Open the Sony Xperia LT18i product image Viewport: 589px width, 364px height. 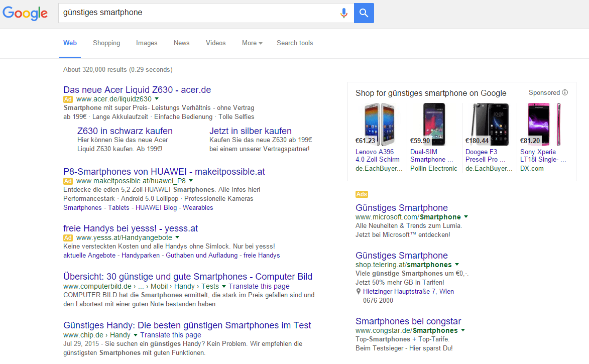[x=543, y=125]
